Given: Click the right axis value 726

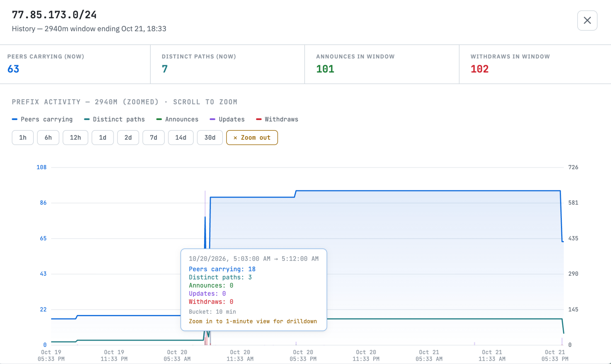Looking at the screenshot, I should pos(573,167).
